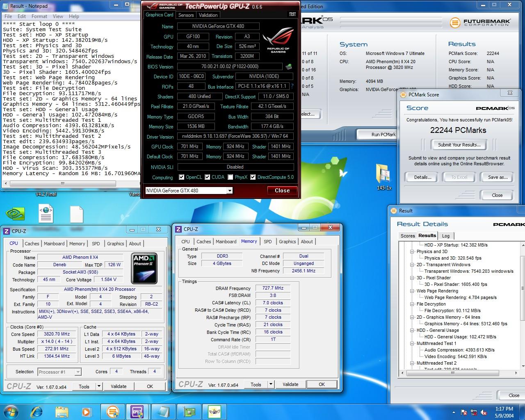This screenshot has width=525, height=420.
Task: Click Close in the PCMark Score dialog
Action: tap(497, 195)
